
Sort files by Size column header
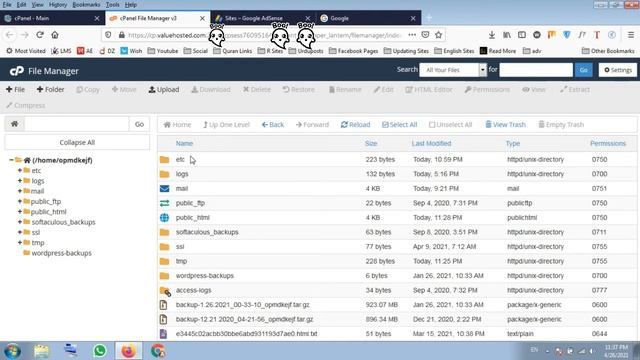click(x=371, y=143)
